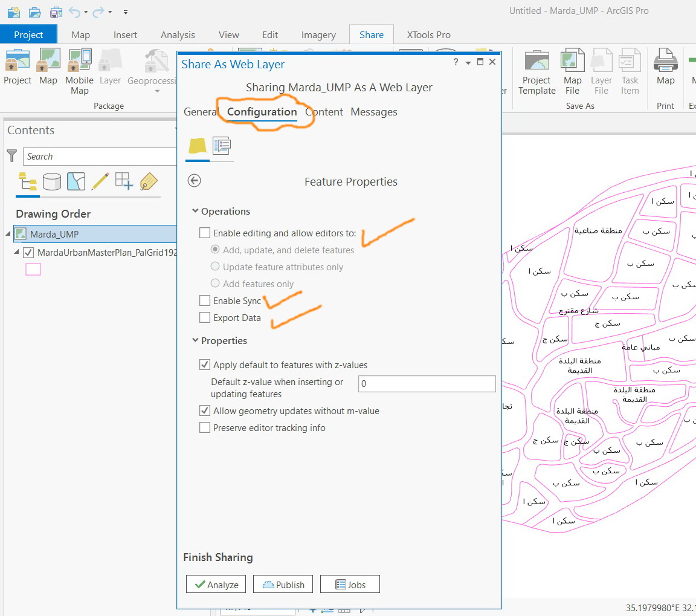Toggle visibility of MardaUrbanMasterPlan layer

click(x=28, y=252)
